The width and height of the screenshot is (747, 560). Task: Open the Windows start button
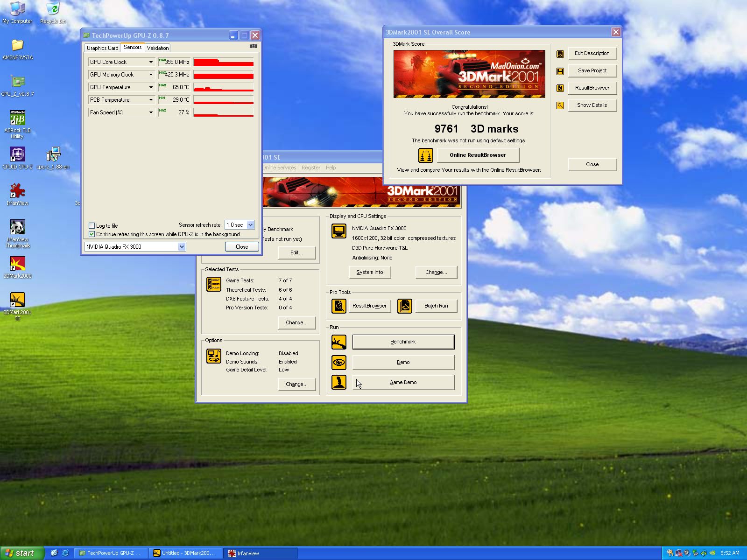(22, 553)
